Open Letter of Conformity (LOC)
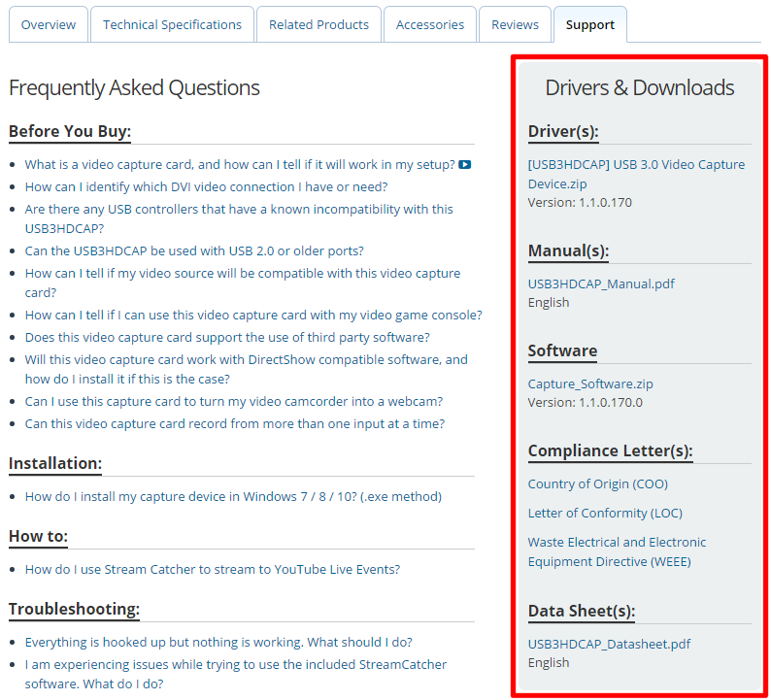 [605, 514]
